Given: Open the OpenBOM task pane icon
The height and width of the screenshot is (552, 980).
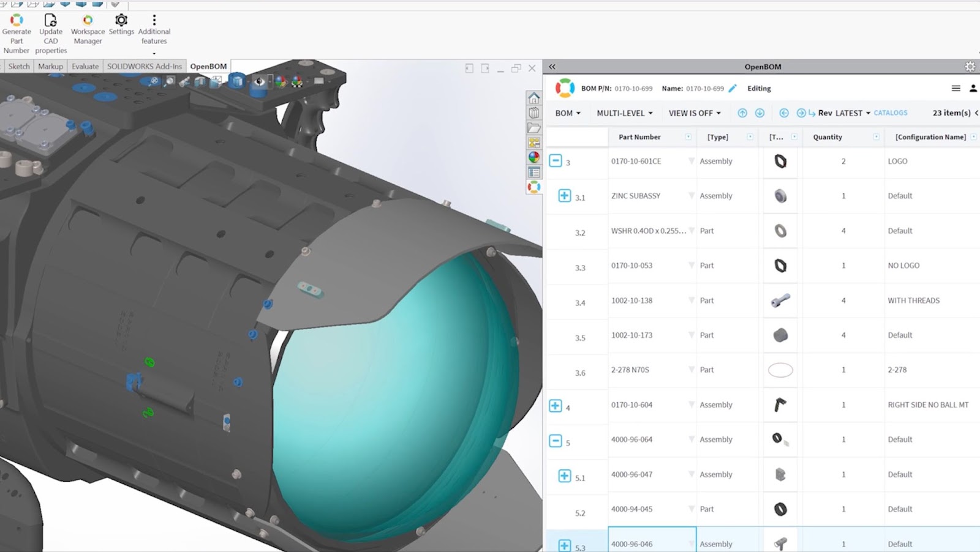Looking at the screenshot, I should (x=534, y=187).
